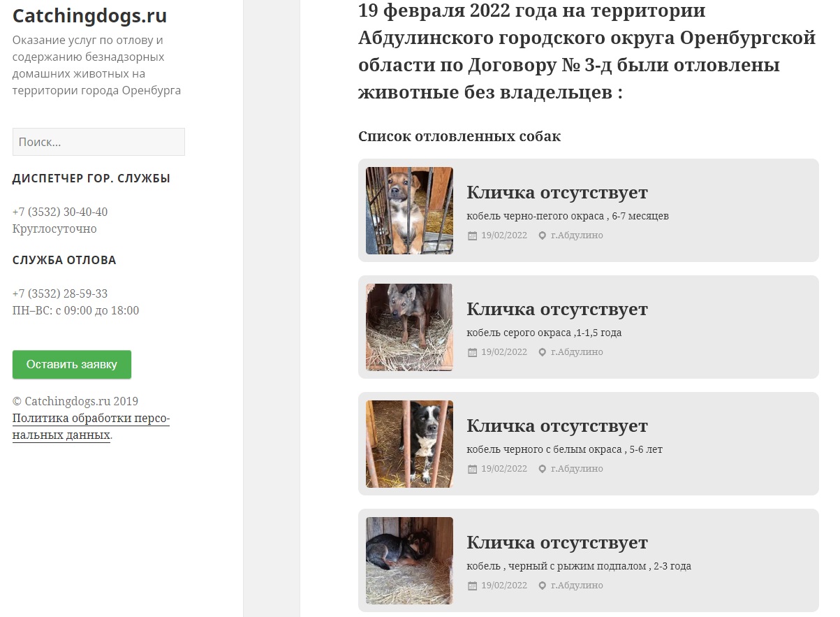Open the puppy behind bars photo

[409, 210]
